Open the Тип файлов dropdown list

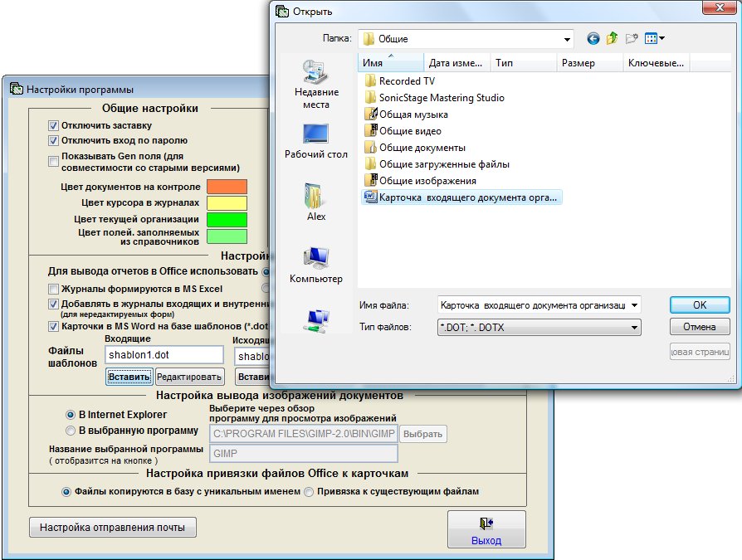(634, 328)
